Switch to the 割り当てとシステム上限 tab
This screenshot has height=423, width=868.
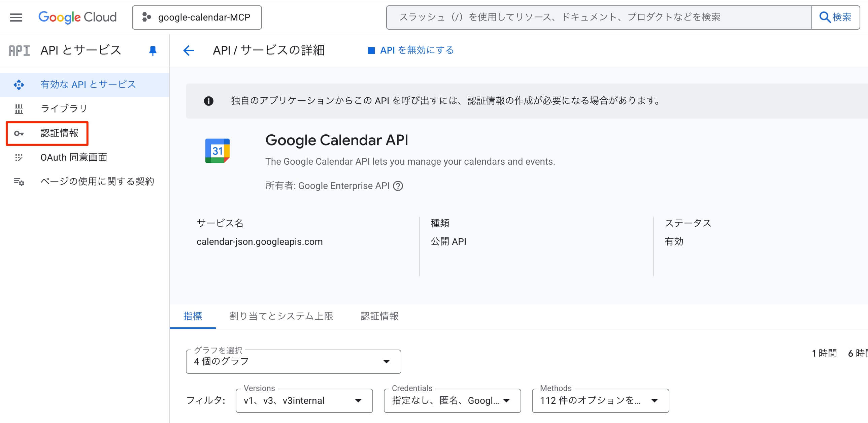281,316
